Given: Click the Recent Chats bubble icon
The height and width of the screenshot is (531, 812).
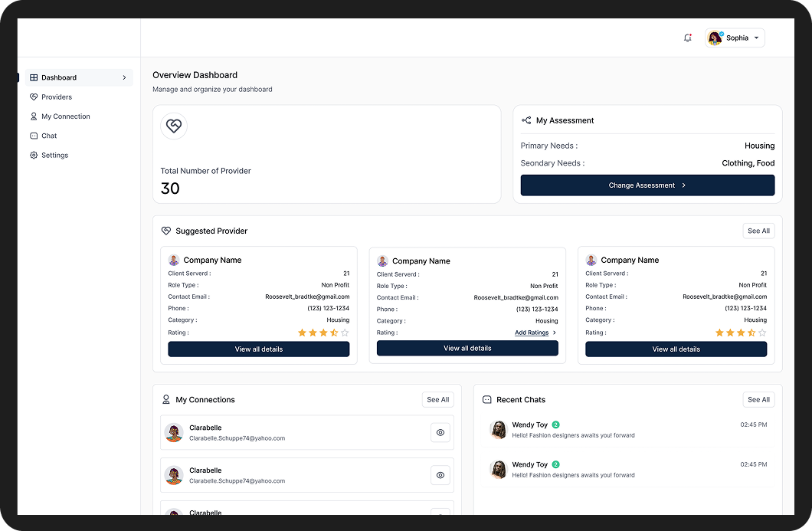Looking at the screenshot, I should tap(486, 400).
